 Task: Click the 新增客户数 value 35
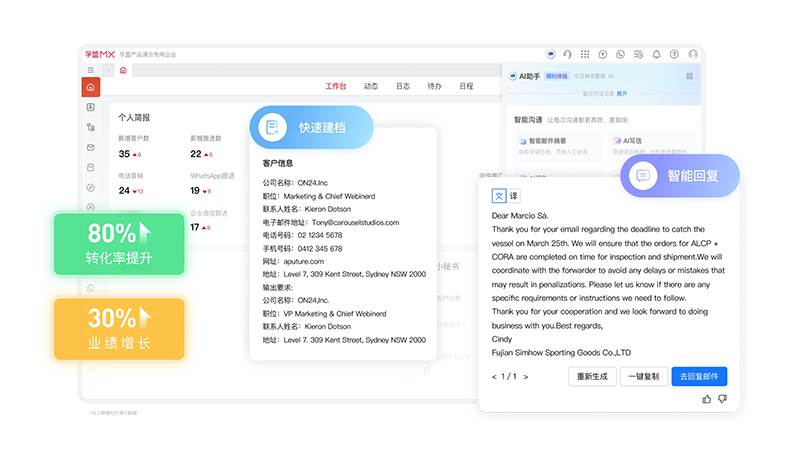(124, 154)
